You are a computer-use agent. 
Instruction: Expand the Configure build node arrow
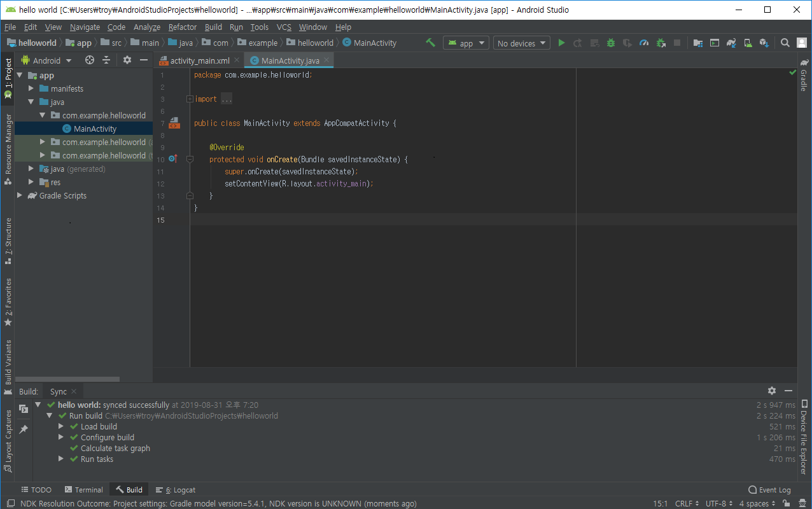[61, 437]
